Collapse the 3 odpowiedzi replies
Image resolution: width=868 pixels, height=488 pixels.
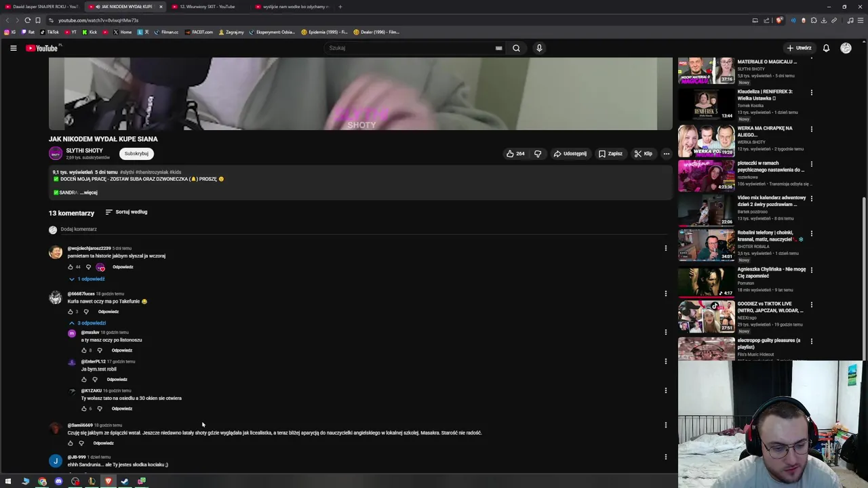click(x=87, y=323)
